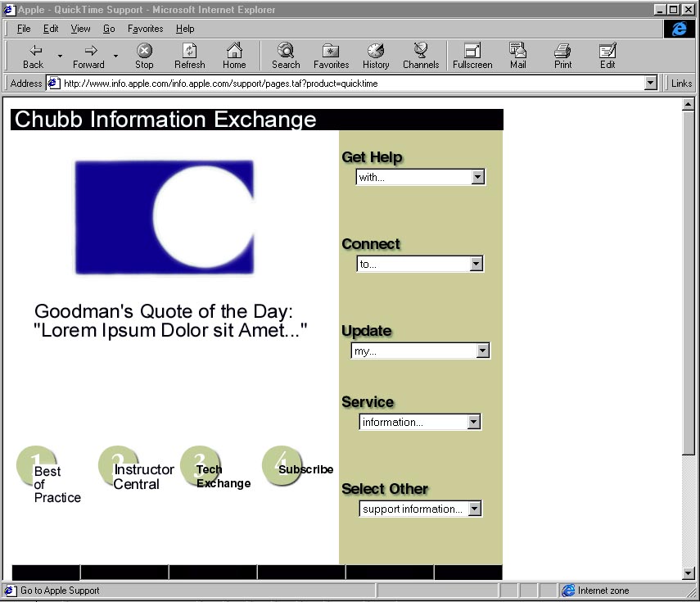
Task: Expand the address bar URL dropdown arrow
Action: (651, 83)
